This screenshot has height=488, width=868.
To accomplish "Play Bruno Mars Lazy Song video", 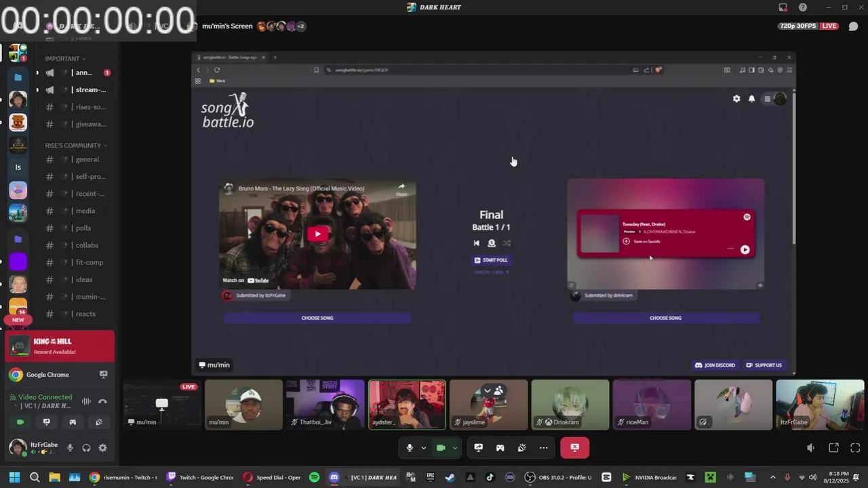I will click(x=317, y=235).
